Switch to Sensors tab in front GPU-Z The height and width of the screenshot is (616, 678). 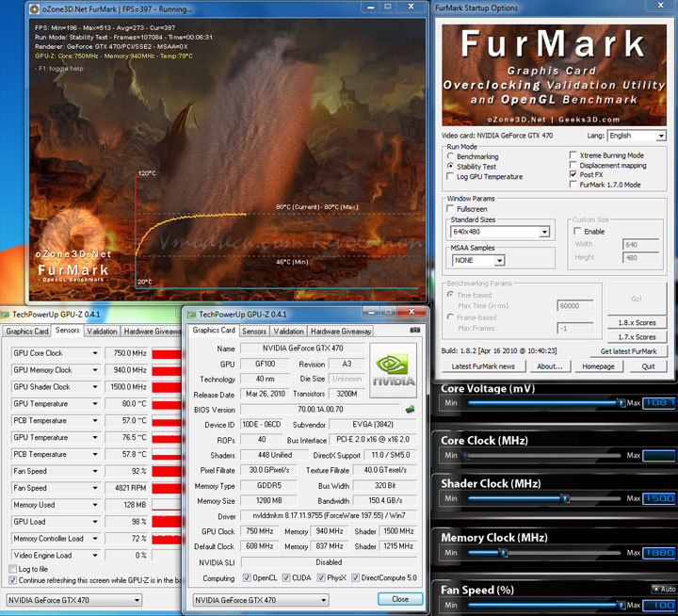click(x=254, y=332)
